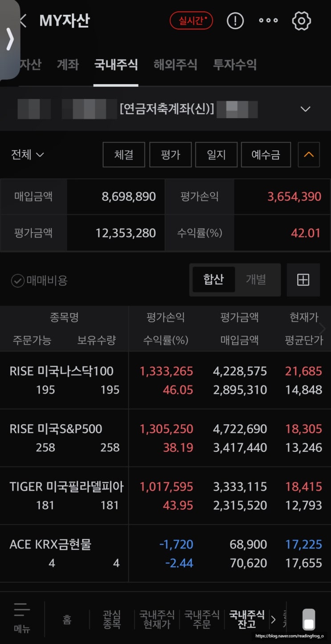The width and height of the screenshot is (331, 644).
Task: Go back using the top-left arrow
Action: pos(23,21)
